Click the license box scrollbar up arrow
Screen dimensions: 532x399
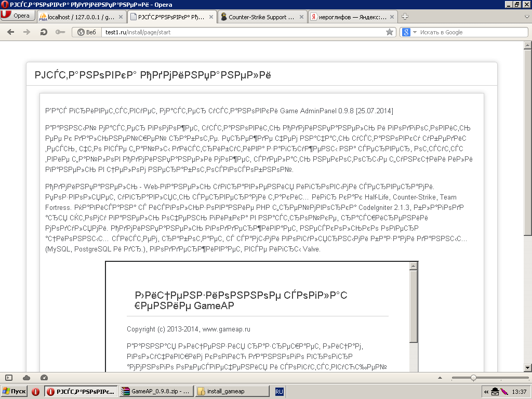[x=413, y=267]
